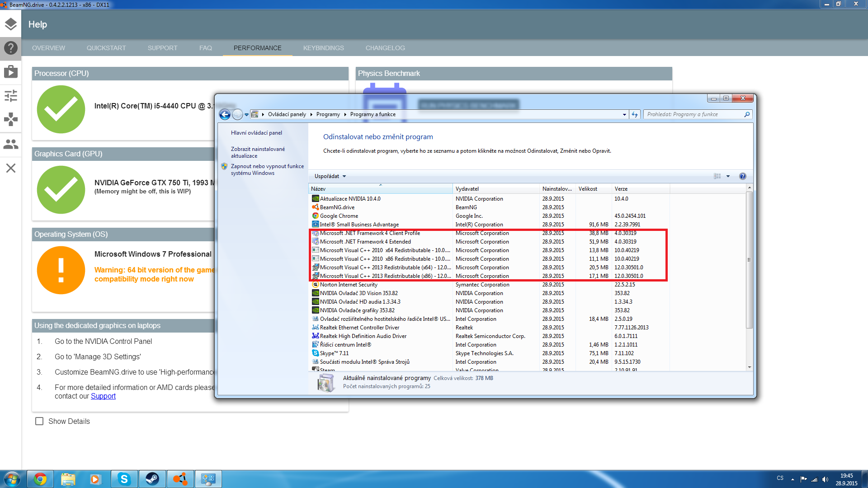Click the X exit icon in sidebar
The image size is (868, 488).
point(11,168)
